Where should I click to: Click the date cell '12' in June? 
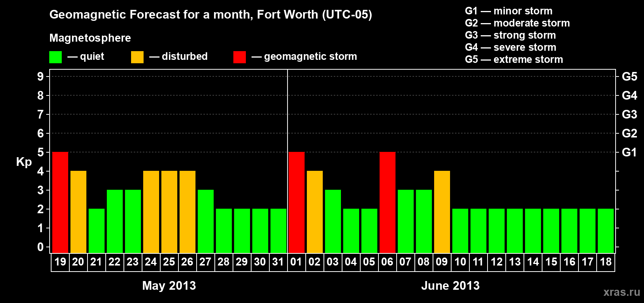(x=496, y=262)
